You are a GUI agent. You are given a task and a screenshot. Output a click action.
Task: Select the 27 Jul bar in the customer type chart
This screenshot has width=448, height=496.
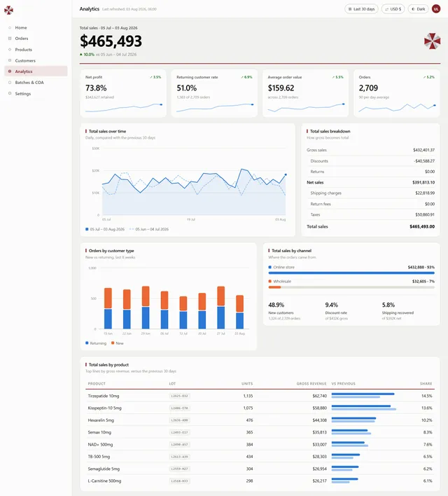[221, 308]
